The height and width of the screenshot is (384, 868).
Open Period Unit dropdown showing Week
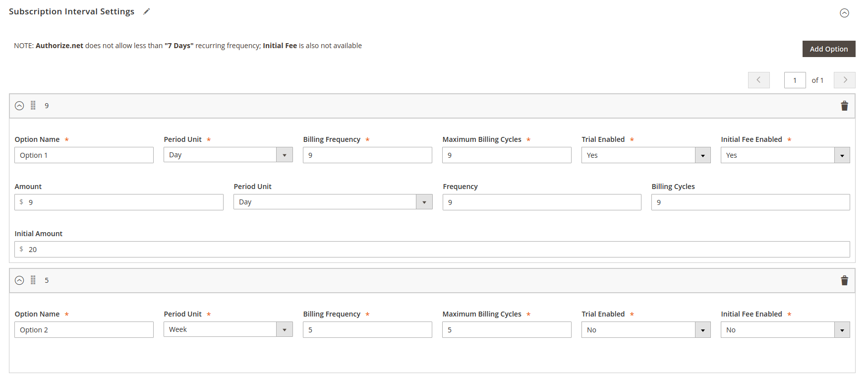pyautogui.click(x=228, y=329)
